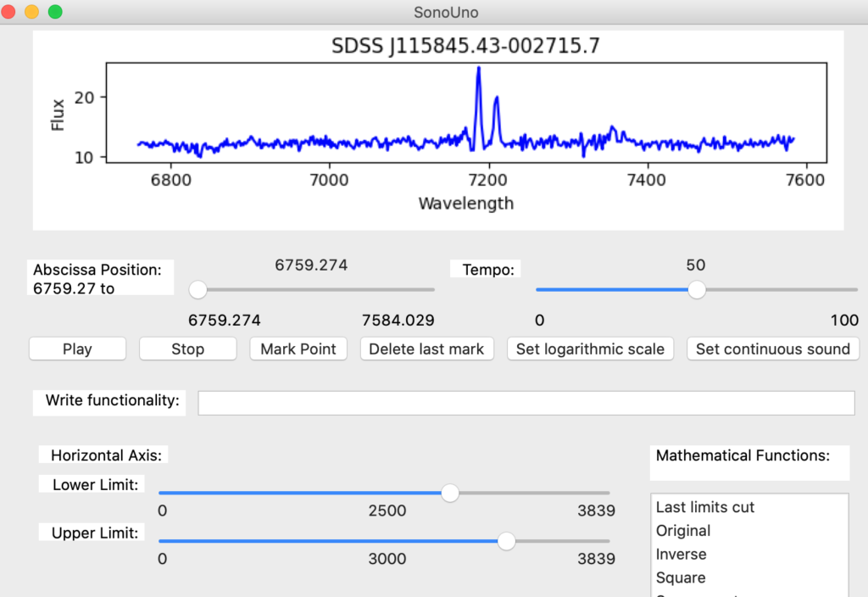Screen dimensions: 868x597
Task: Toggle Set logarithmic scale
Action: (590, 349)
